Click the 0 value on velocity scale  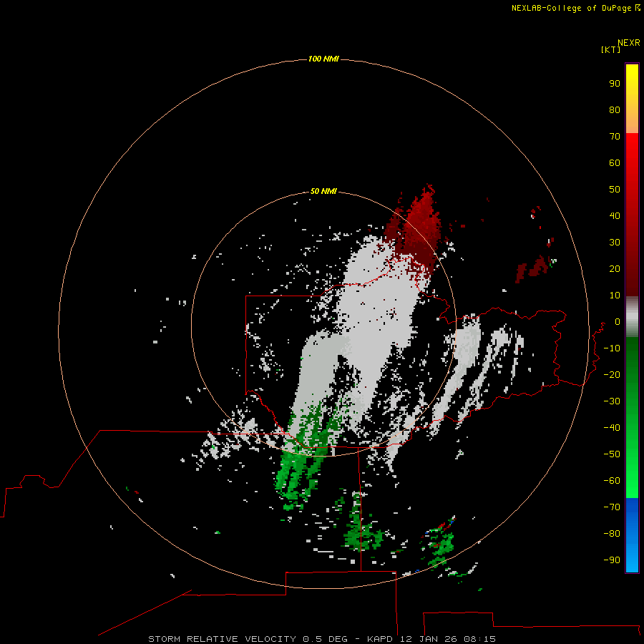pos(618,321)
